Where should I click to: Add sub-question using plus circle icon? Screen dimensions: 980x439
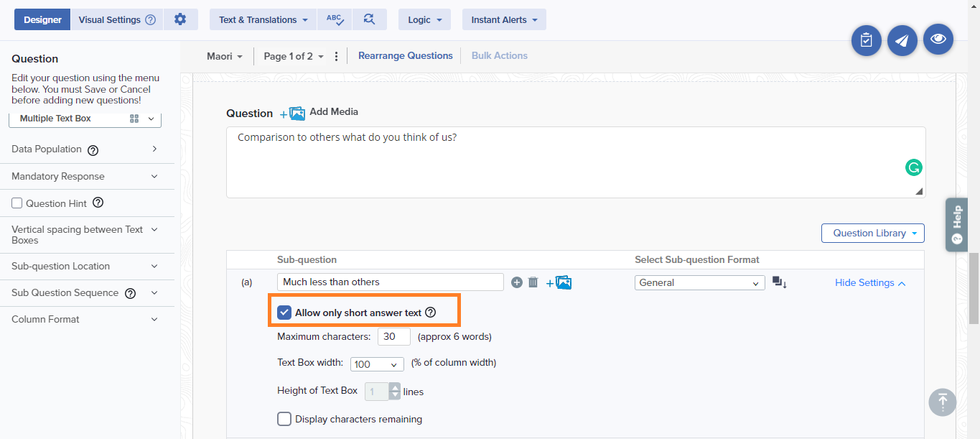click(x=516, y=282)
